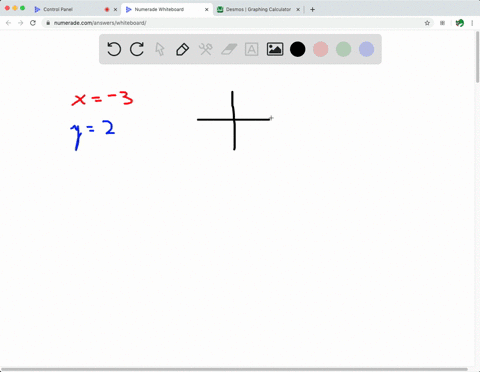The width and height of the screenshot is (480, 372).
Task: Pick the blue pen color
Action: pos(366,49)
